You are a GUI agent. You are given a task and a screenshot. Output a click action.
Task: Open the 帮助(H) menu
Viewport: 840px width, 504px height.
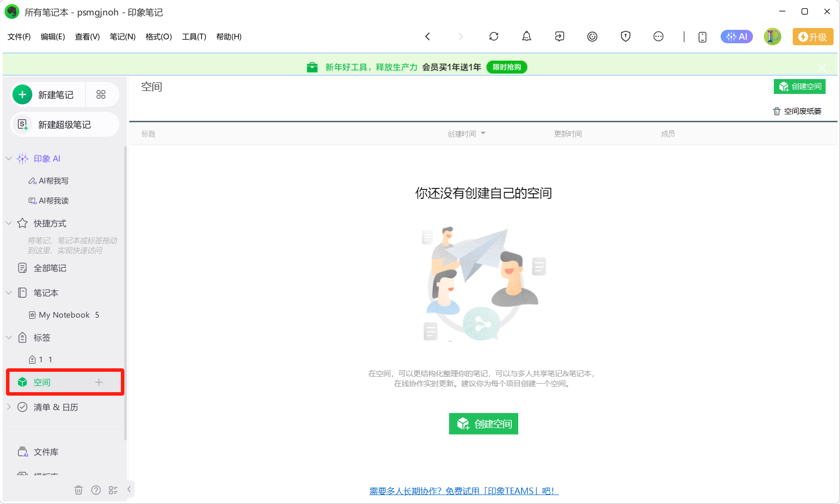point(229,37)
